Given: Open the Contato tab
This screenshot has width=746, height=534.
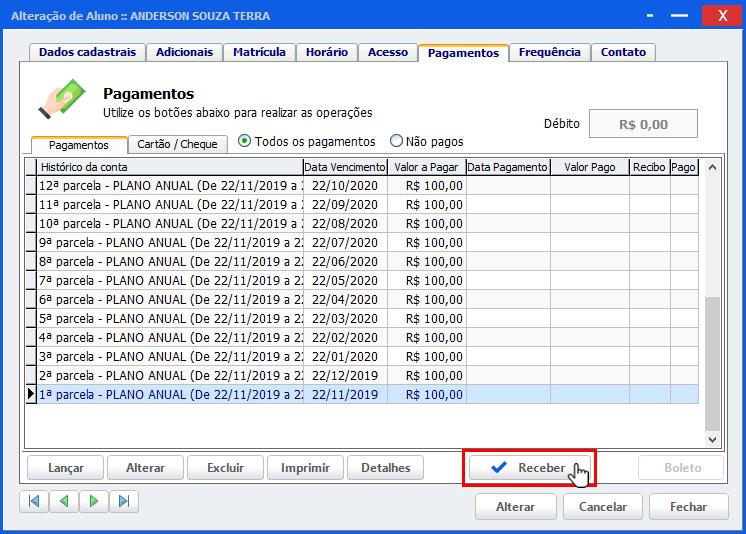Looking at the screenshot, I should pos(623,52).
